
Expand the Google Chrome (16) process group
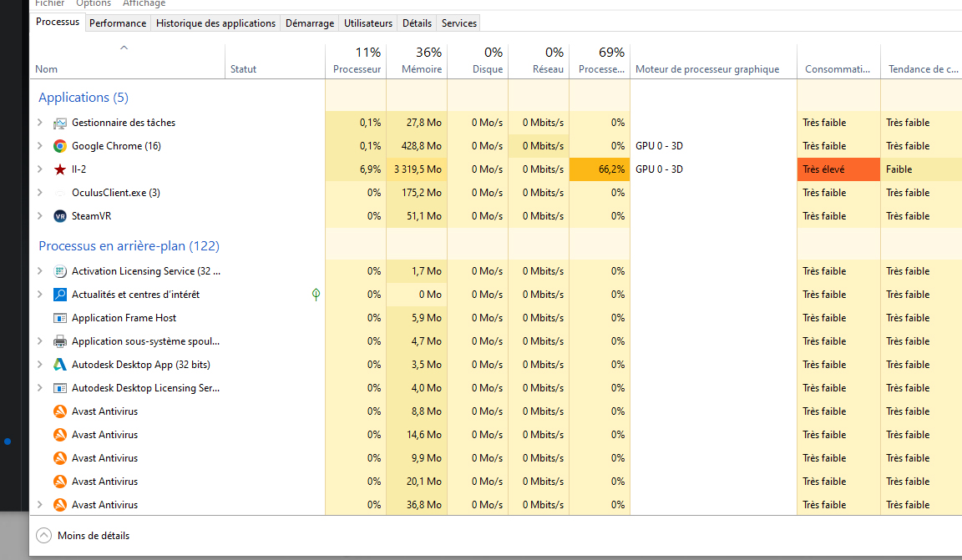tap(40, 146)
